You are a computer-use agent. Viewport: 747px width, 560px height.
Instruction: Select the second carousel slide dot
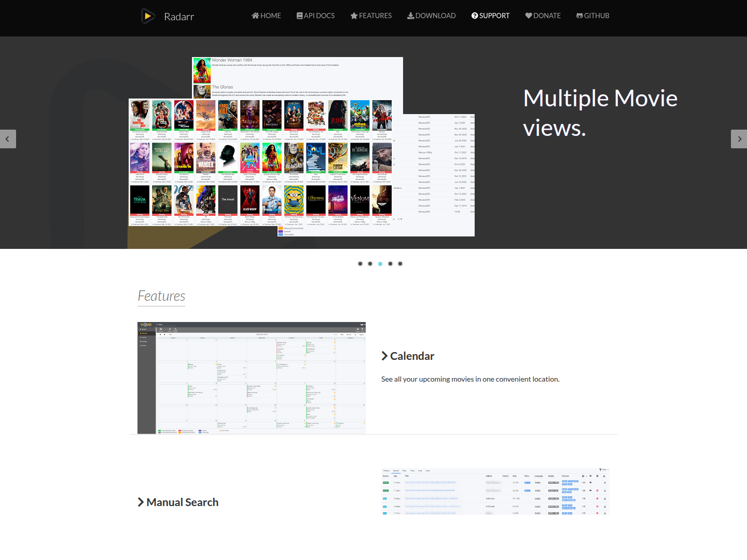pos(370,263)
